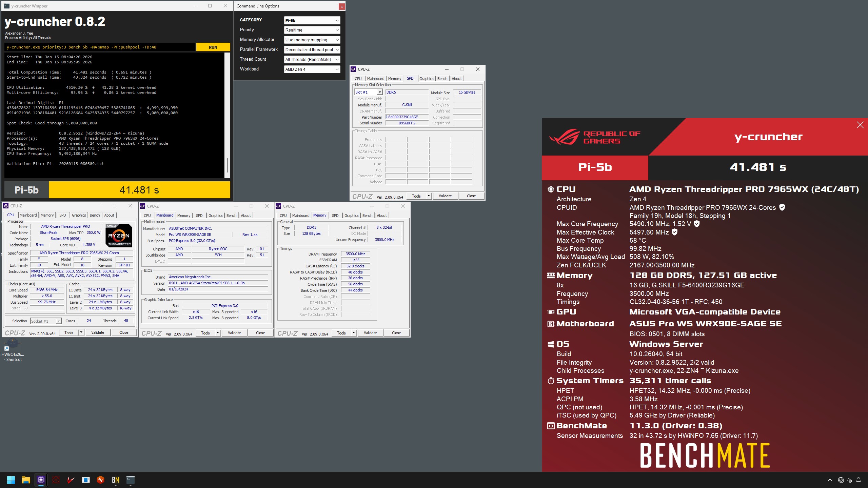Click Validate in the SPD CPU-Z window
This screenshot has width=868, height=488.
(445, 196)
